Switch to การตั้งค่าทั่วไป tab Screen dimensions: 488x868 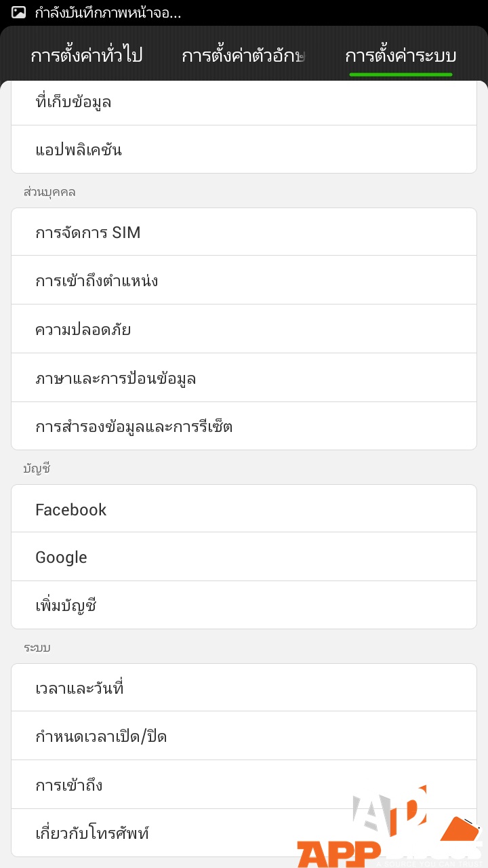[86, 56]
